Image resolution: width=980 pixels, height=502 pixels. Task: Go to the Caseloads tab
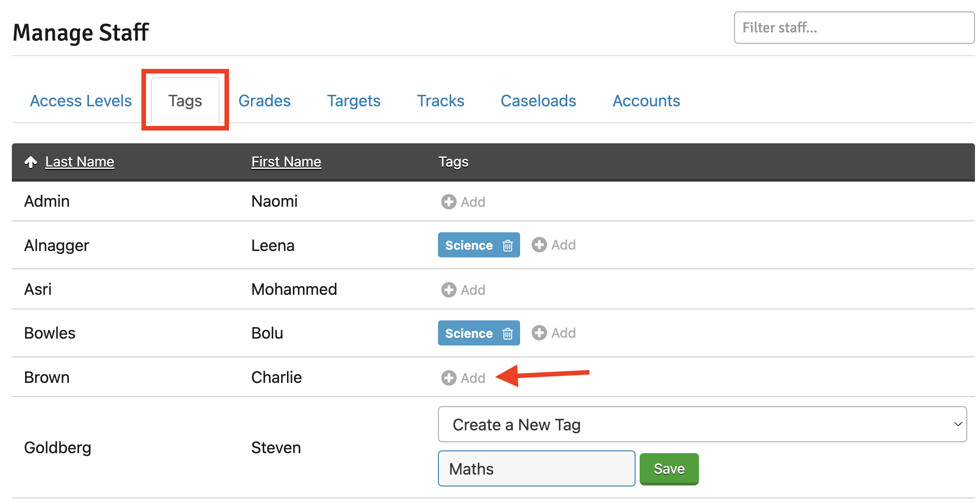(x=538, y=101)
